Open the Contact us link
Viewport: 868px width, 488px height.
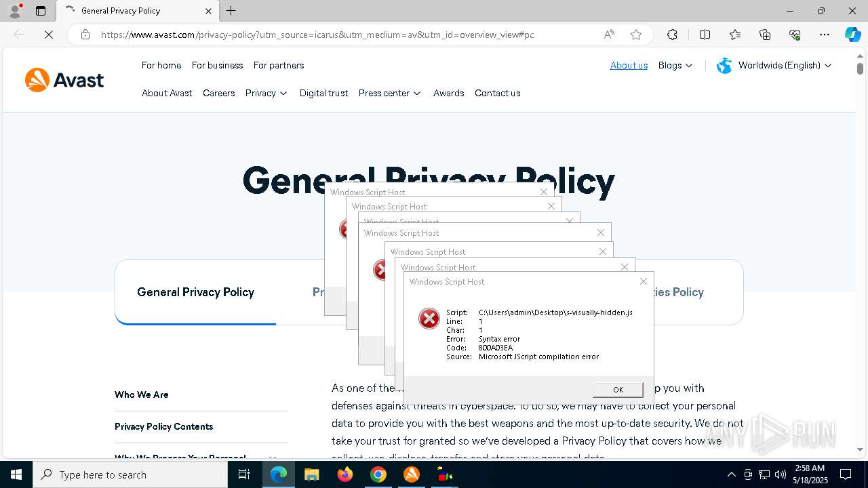[497, 93]
